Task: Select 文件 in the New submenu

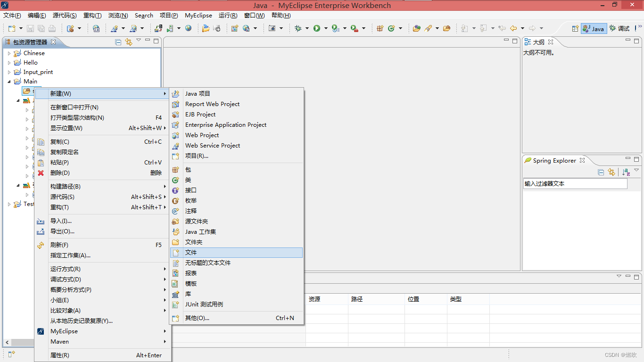Action: click(x=236, y=253)
